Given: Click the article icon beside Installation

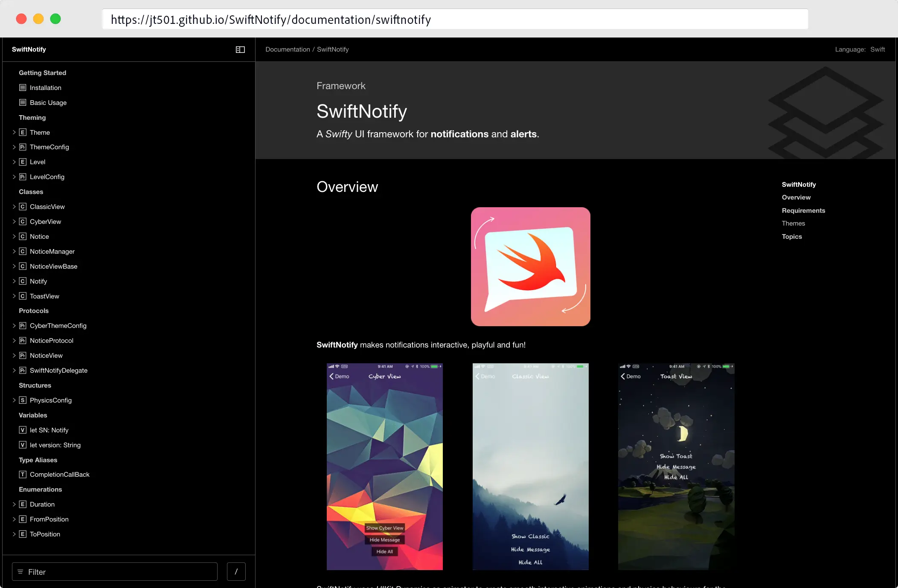Looking at the screenshot, I should click(x=23, y=87).
